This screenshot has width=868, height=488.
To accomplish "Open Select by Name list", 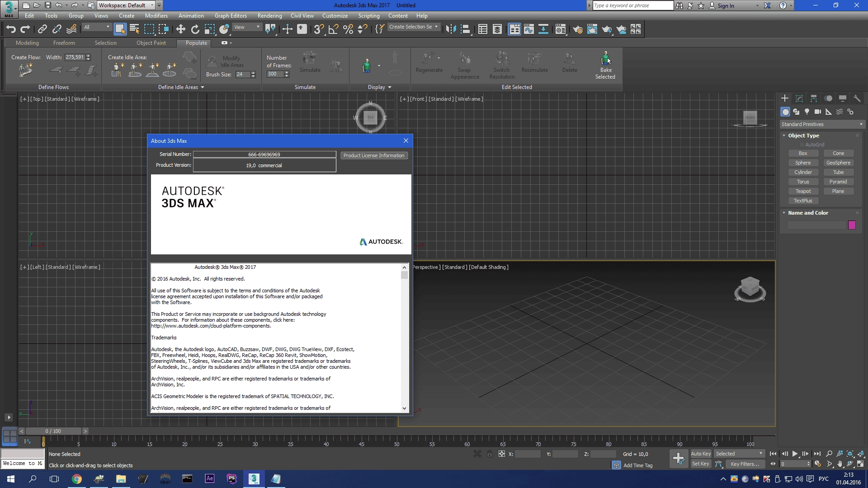I will point(134,29).
